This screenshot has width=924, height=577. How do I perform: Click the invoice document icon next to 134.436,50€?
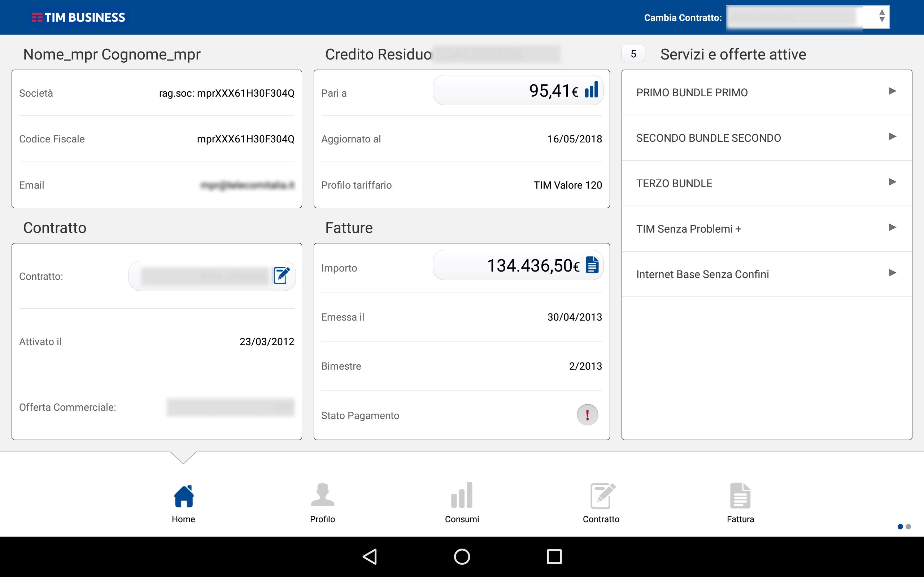(592, 265)
